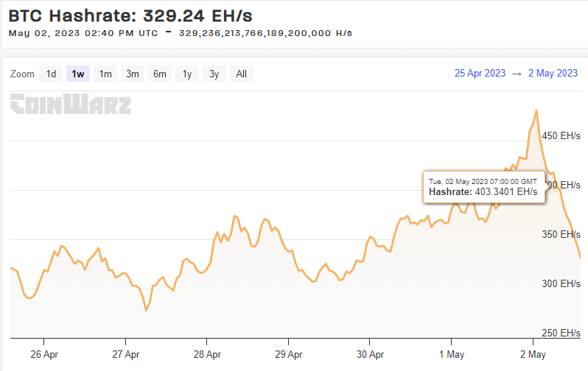Set chart zoom to 1d
588x371 pixels.
pyautogui.click(x=51, y=74)
